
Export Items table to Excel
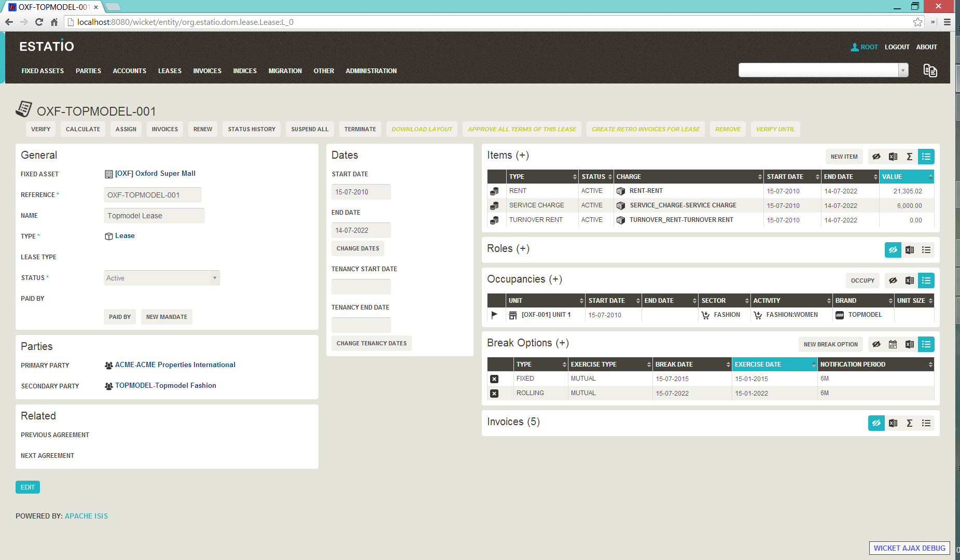(x=893, y=157)
